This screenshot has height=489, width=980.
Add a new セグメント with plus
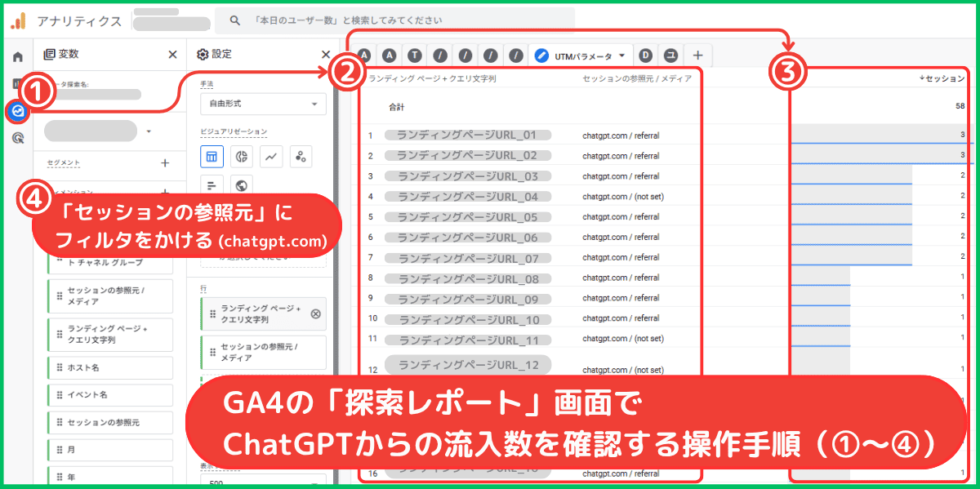(165, 162)
